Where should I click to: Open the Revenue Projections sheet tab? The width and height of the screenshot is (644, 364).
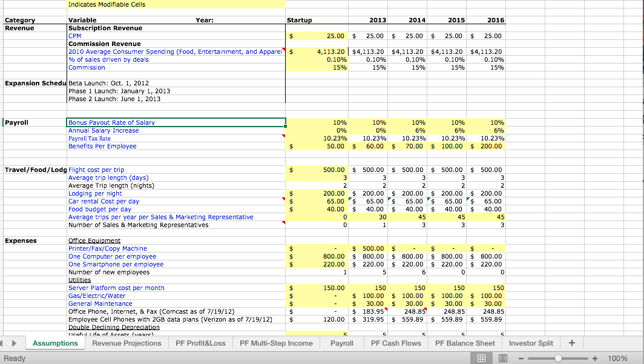tap(126, 343)
